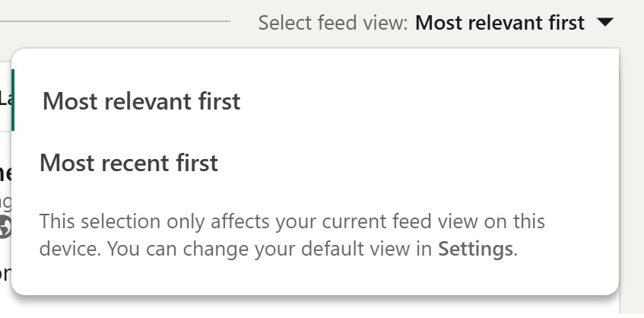Click the dropdown arrow beside feed view
Screen dimensions: 644x318
[605, 22]
